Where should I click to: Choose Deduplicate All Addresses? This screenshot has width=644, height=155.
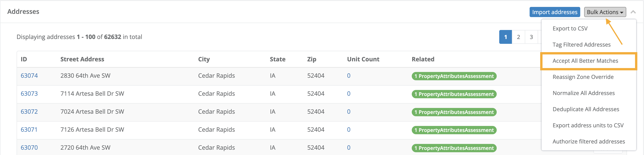[x=586, y=109]
